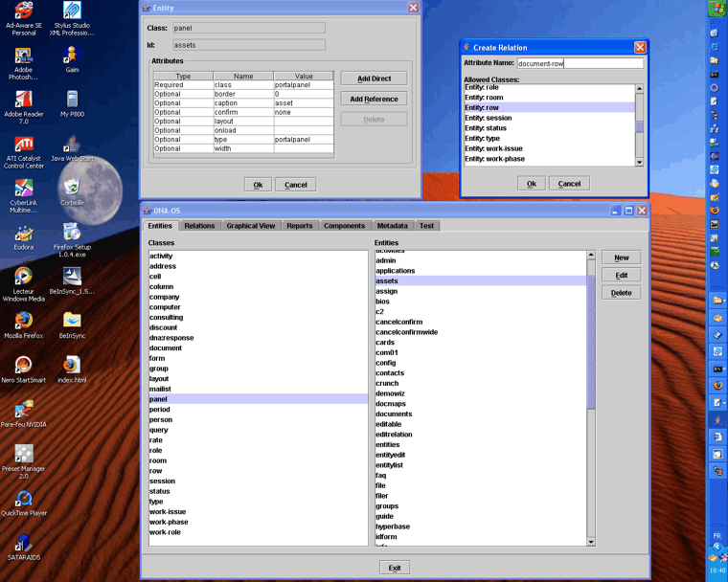The height and width of the screenshot is (582, 728).
Task: Open the My P800 desktop icon
Action: click(72, 104)
